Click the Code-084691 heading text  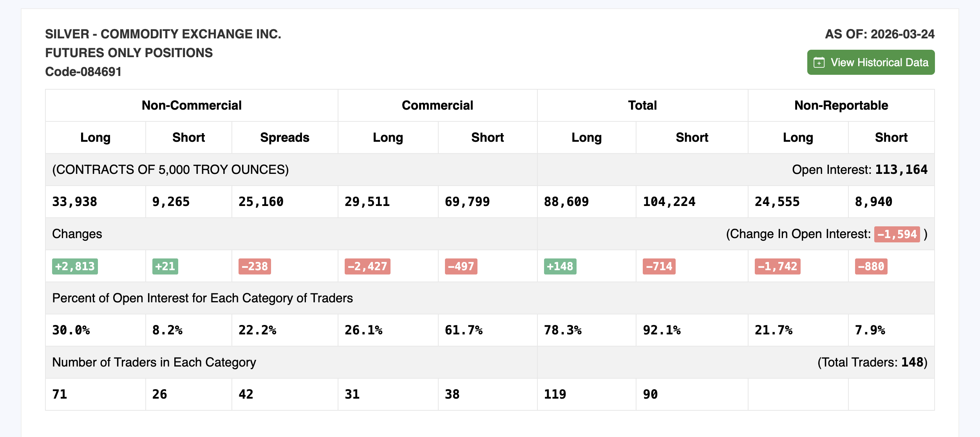(x=83, y=72)
